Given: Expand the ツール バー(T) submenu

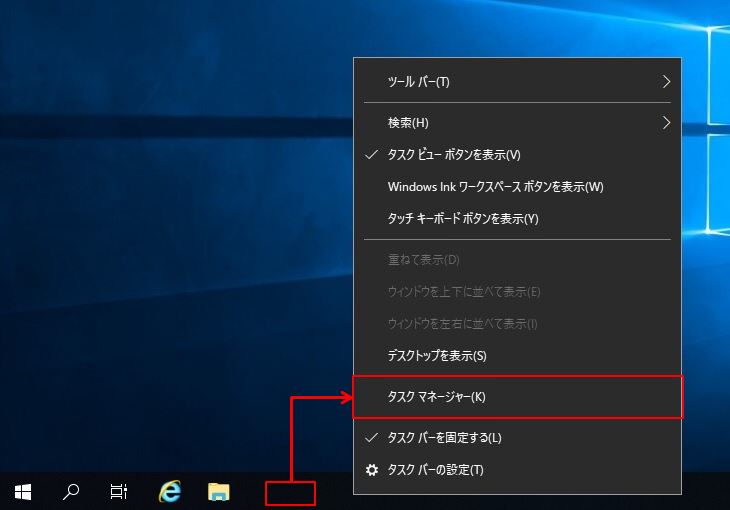Looking at the screenshot, I should pyautogui.click(x=517, y=82).
